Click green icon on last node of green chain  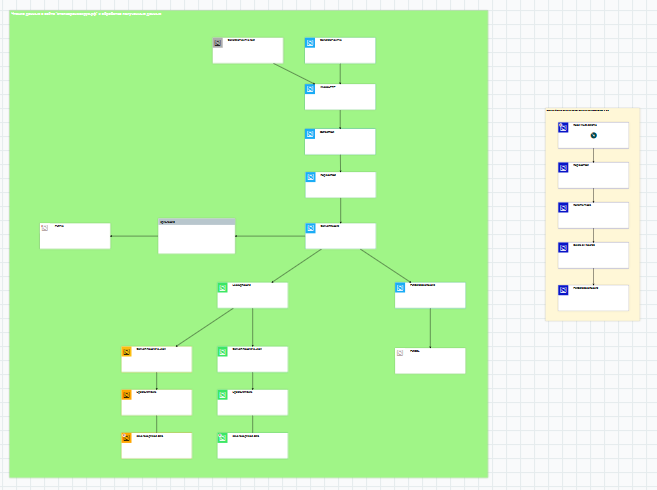coord(222,438)
